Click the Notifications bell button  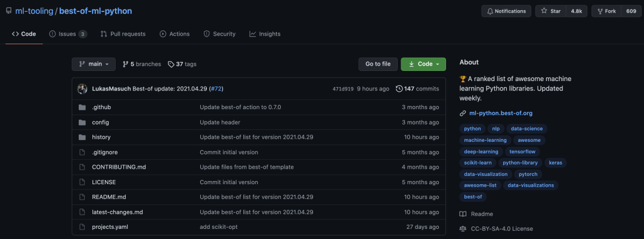(506, 11)
